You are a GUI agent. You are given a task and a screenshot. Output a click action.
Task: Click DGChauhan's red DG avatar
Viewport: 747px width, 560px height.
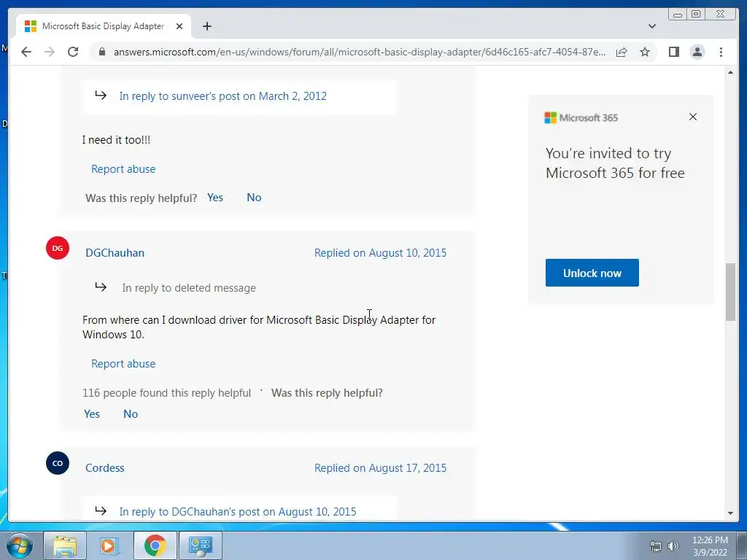(58, 248)
